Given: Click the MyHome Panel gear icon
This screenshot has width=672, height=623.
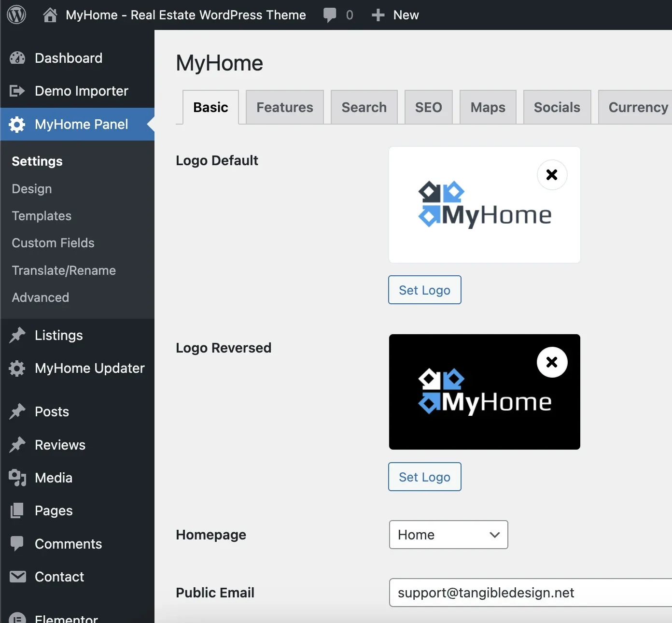Looking at the screenshot, I should (x=17, y=124).
